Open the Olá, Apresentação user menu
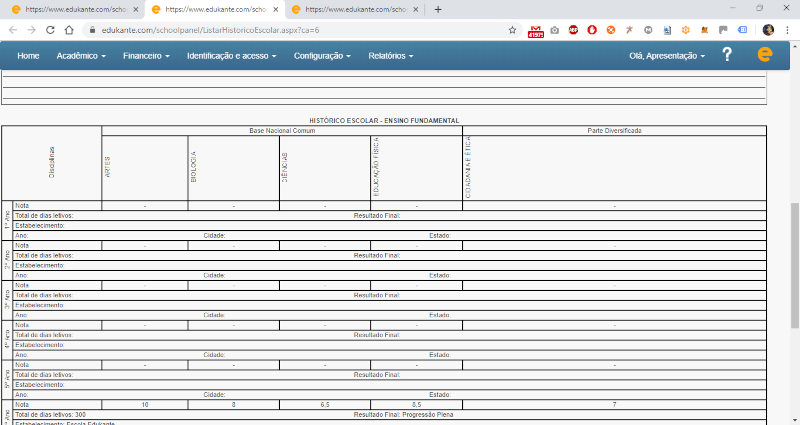The height and width of the screenshot is (425, 800). [667, 56]
